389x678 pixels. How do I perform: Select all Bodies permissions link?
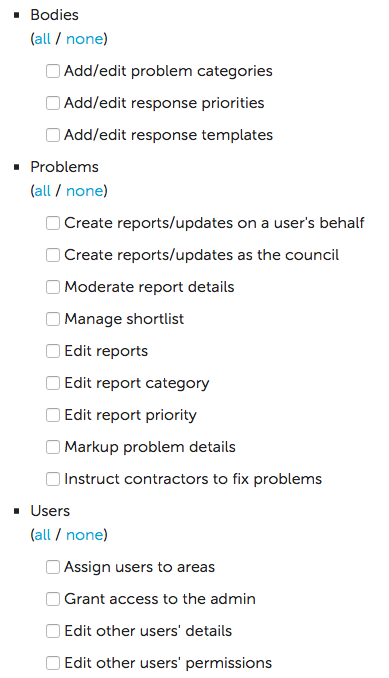42,39
